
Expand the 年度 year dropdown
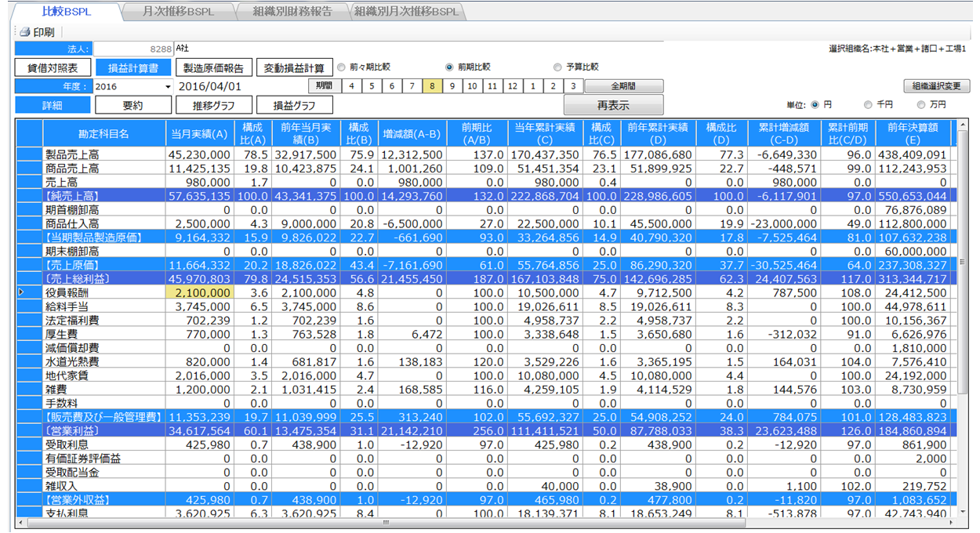(x=168, y=87)
